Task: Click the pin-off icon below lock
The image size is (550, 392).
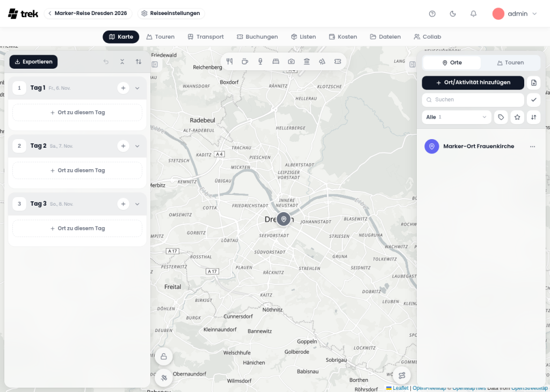Action: (163, 378)
